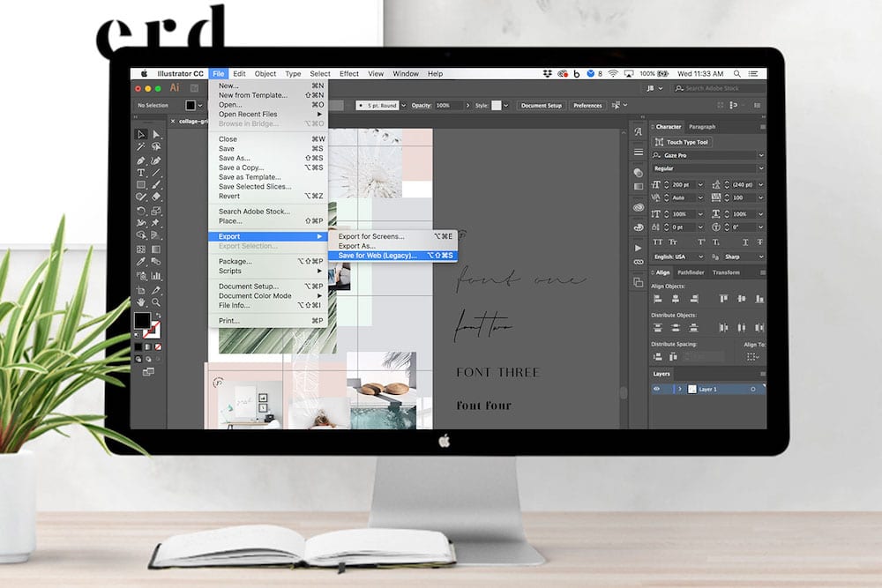This screenshot has width=882, height=588.
Task: Choose Export for Screens menu item
Action: [x=393, y=236]
